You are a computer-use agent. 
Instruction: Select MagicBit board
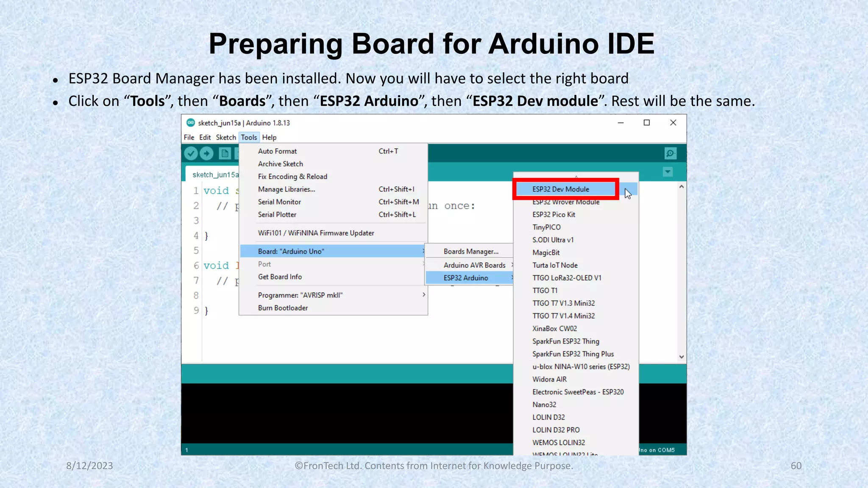coord(576,253)
